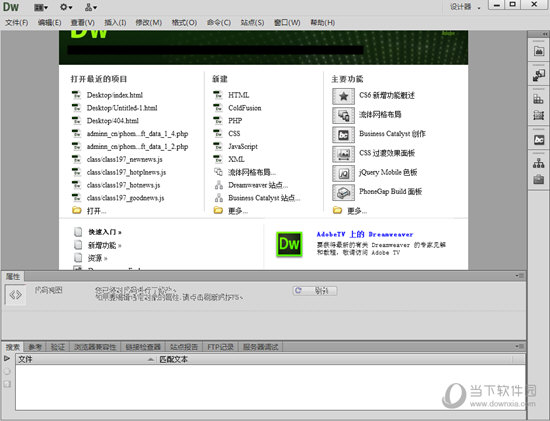Open recent file class197_hotnews.js
Image resolution: width=550 pixels, height=421 pixels.
tap(123, 185)
